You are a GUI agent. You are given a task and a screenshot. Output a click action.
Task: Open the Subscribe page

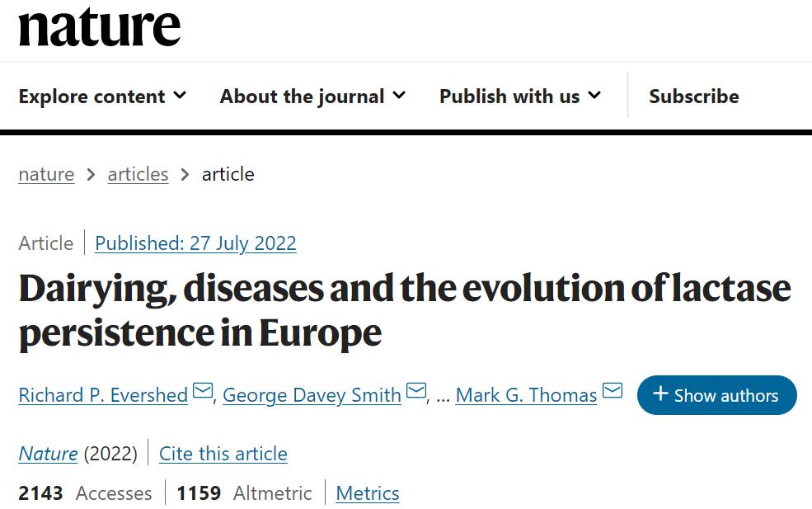tap(693, 97)
